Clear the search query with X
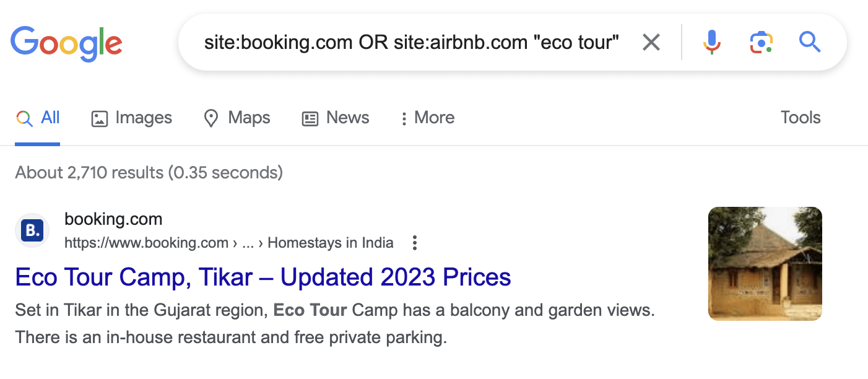868x379 pixels. click(651, 43)
